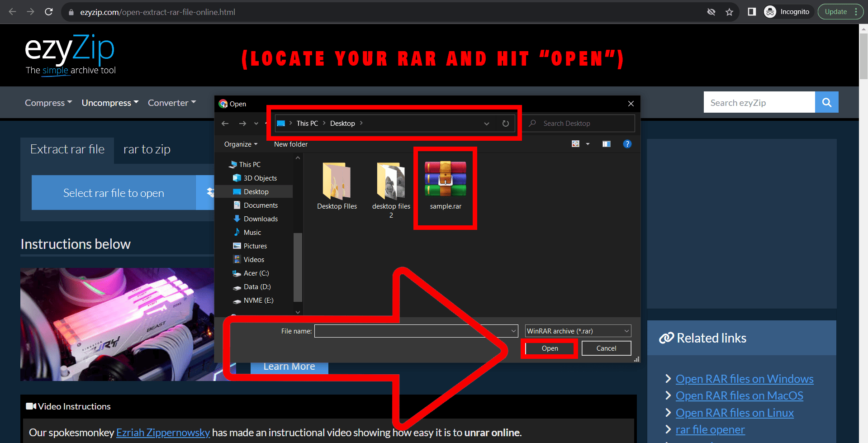This screenshot has height=443, width=868.
Task: Click the Open button in the dialog
Action: pos(549,348)
